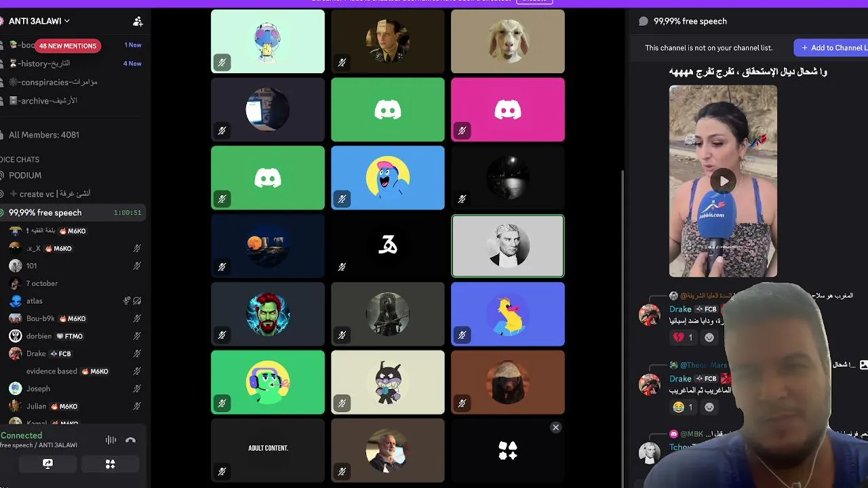868x488 pixels.
Task: Add a reaction beside the laughing emoji reaction
Action: tap(709, 407)
